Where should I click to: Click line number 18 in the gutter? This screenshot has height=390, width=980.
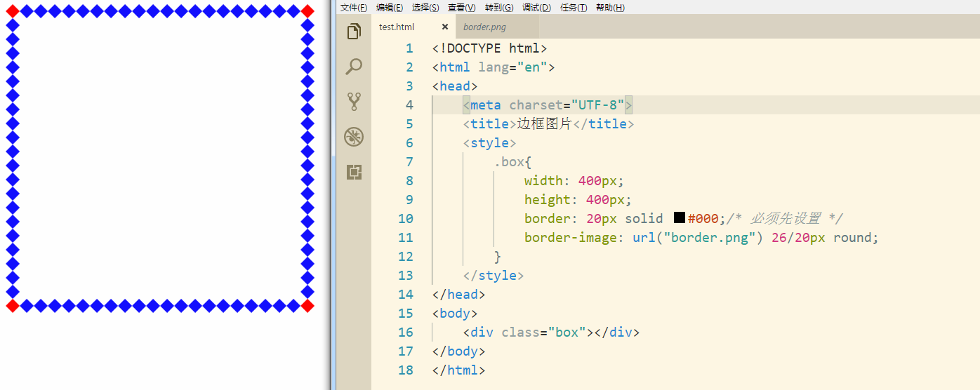click(406, 370)
